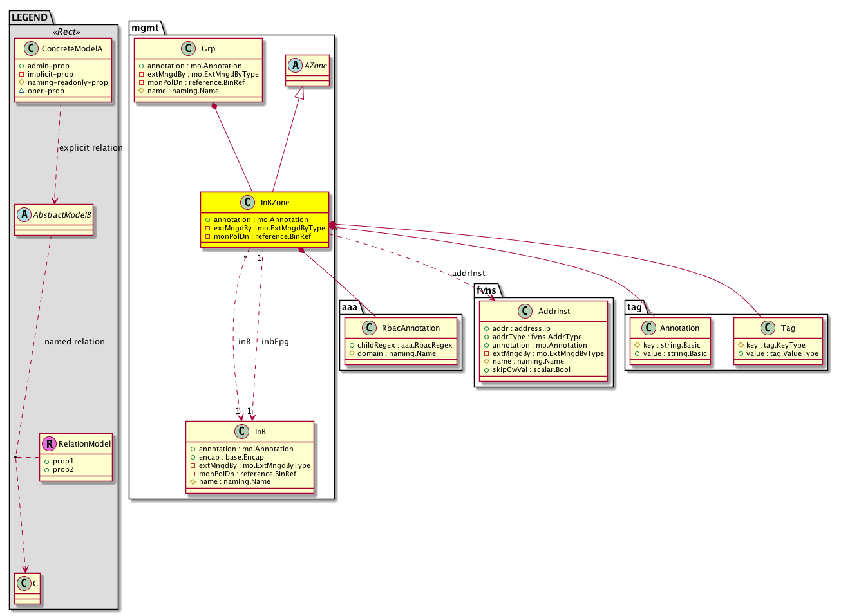
Task: Click the tag package tab label
Action: [634, 307]
